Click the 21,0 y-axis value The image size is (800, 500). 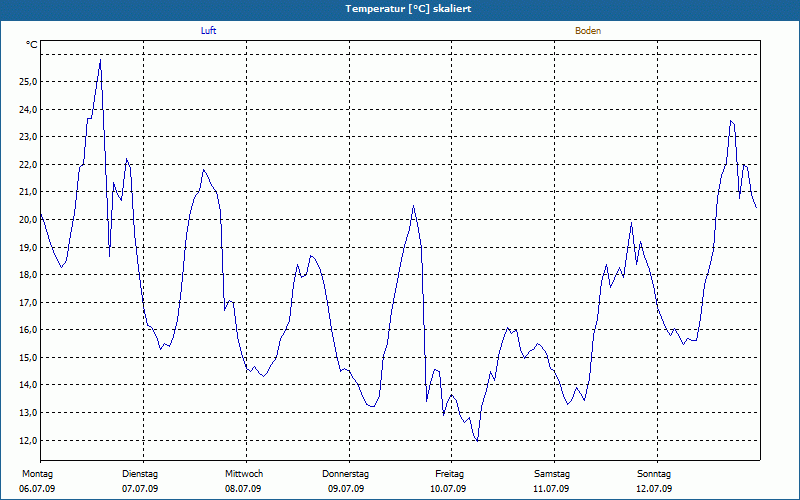tap(27, 192)
